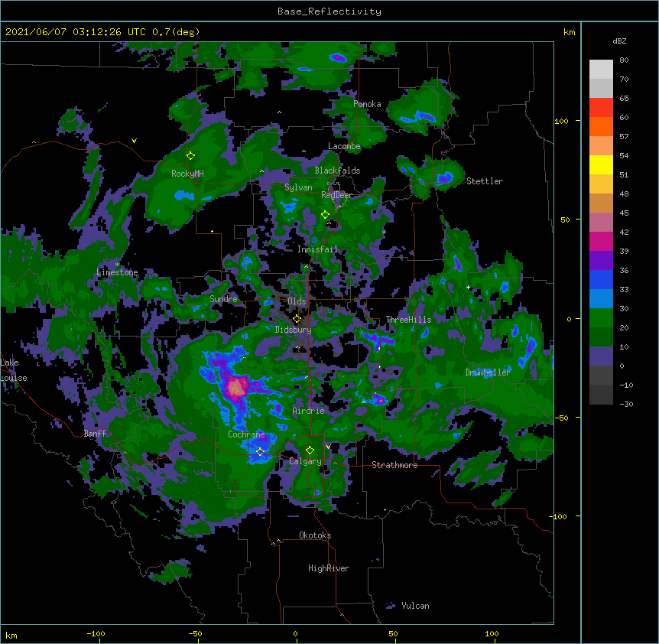Screen dimensions: 659x644
Task: Click the Base_Reflectivity title
Action: [329, 11]
